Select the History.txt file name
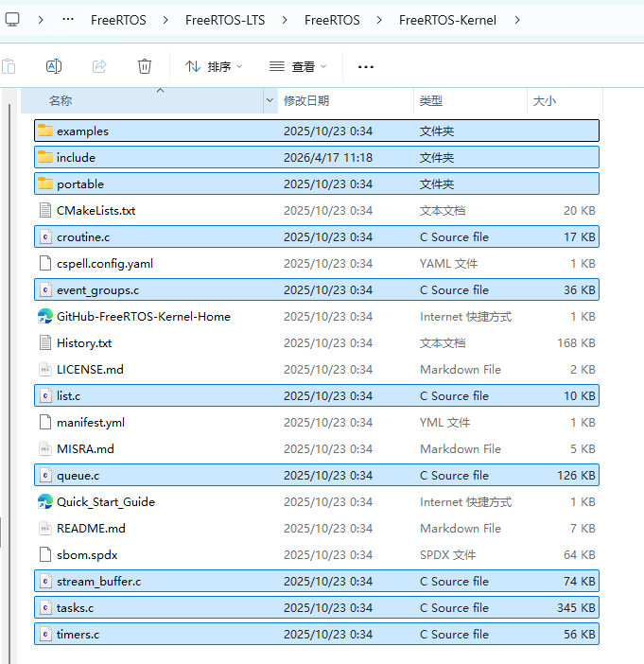Viewport: 644px width, 664px height. [84, 343]
